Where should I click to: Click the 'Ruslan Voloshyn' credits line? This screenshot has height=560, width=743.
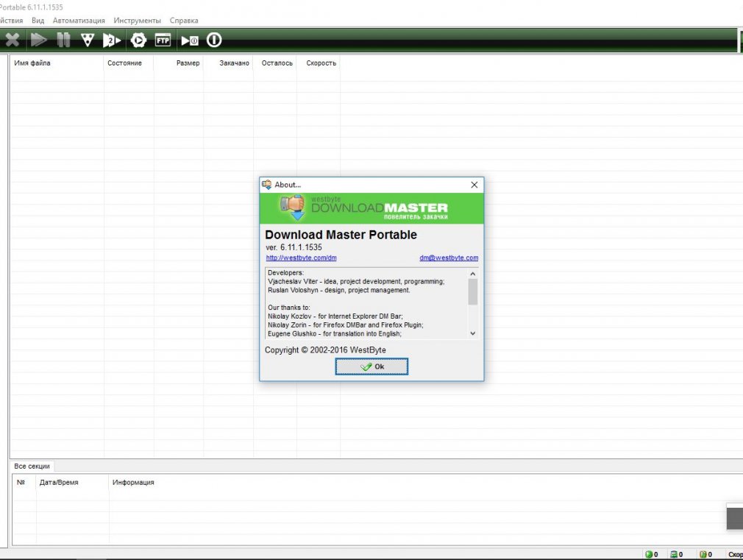(x=339, y=290)
